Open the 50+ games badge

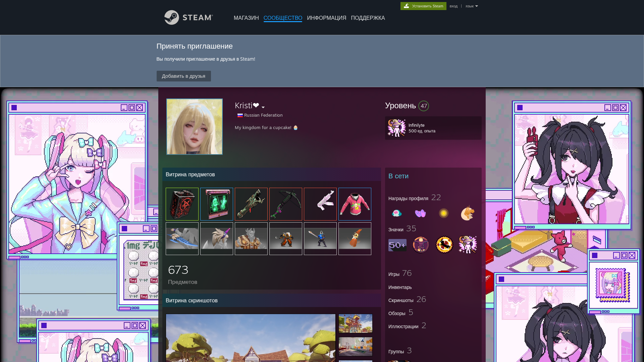pyautogui.click(x=397, y=245)
